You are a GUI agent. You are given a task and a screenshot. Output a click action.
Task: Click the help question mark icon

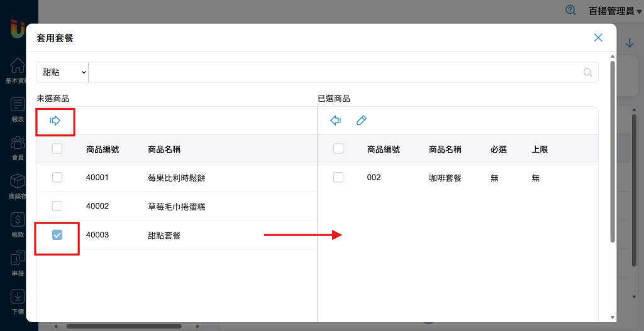(x=570, y=10)
